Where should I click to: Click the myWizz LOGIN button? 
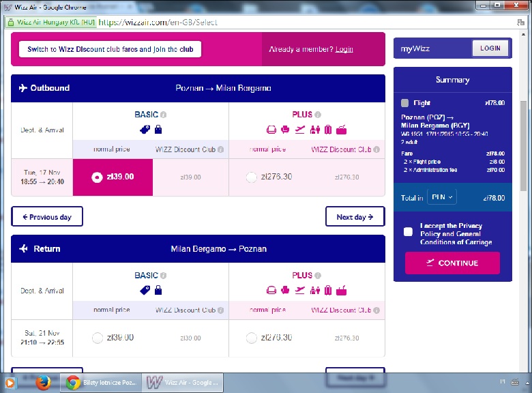pos(490,48)
